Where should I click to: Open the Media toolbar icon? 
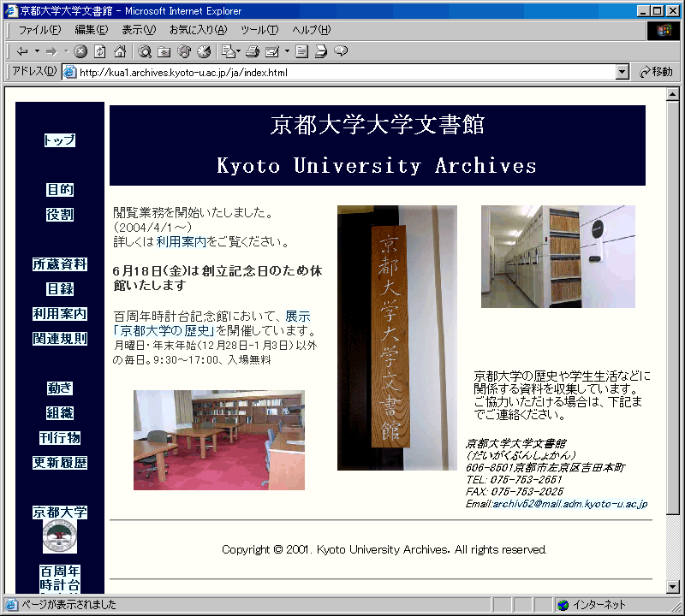[184, 51]
